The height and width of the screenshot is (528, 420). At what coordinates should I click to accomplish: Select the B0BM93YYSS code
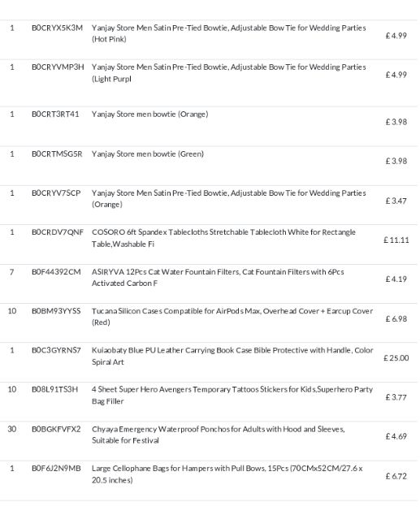point(56,311)
